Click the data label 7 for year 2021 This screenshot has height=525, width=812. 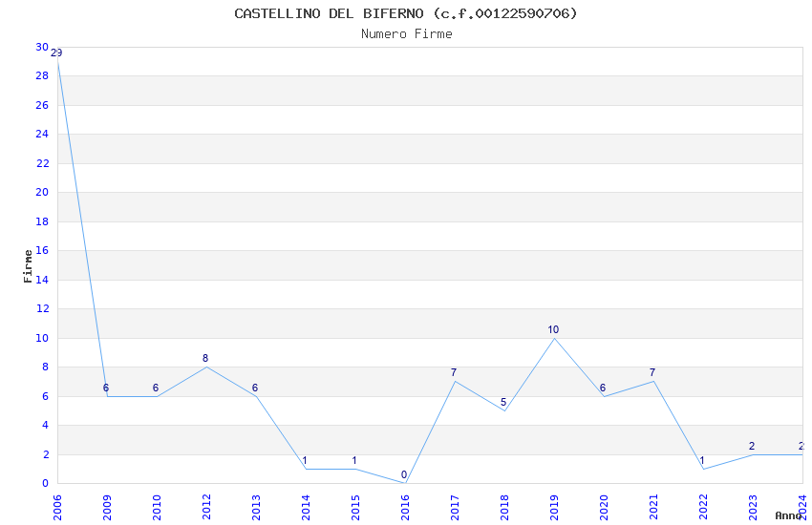tap(652, 372)
